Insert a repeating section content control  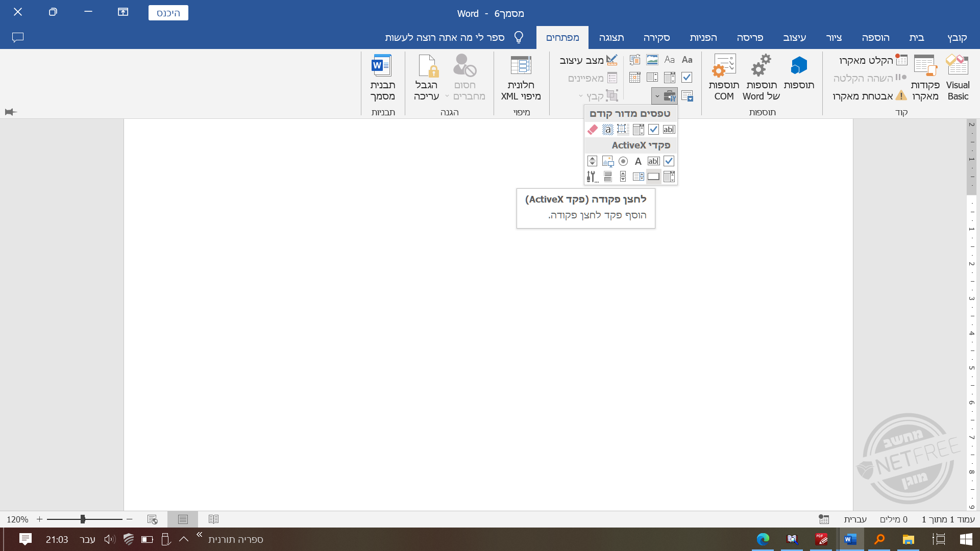tap(687, 96)
